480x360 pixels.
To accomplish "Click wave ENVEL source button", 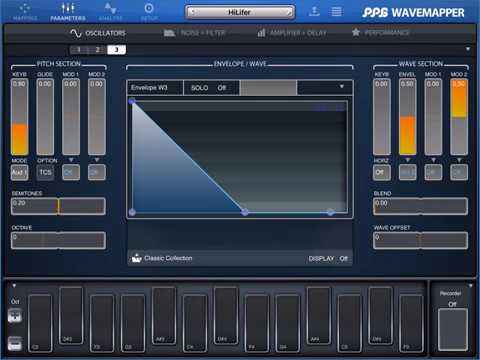I will (x=407, y=172).
